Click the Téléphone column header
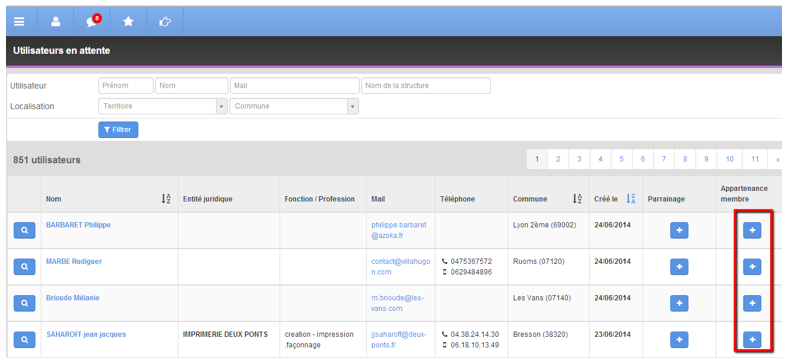This screenshot has height=362, width=789. [x=457, y=199]
